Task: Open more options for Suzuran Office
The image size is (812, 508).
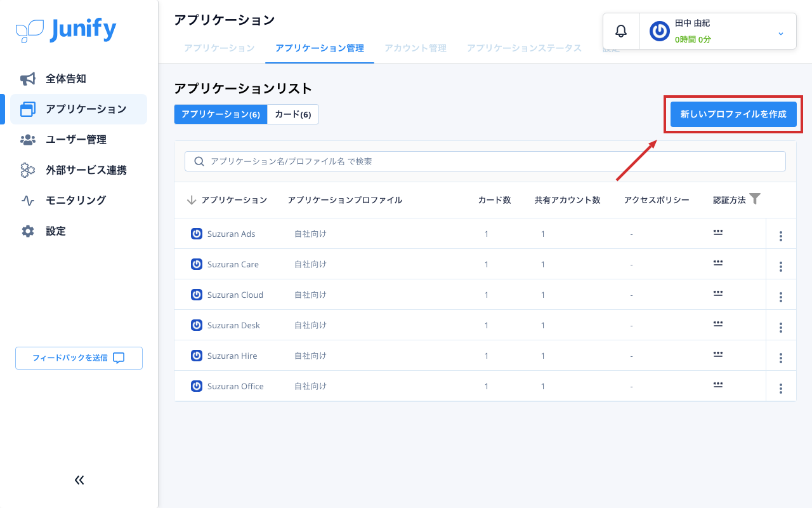Action: (781, 389)
